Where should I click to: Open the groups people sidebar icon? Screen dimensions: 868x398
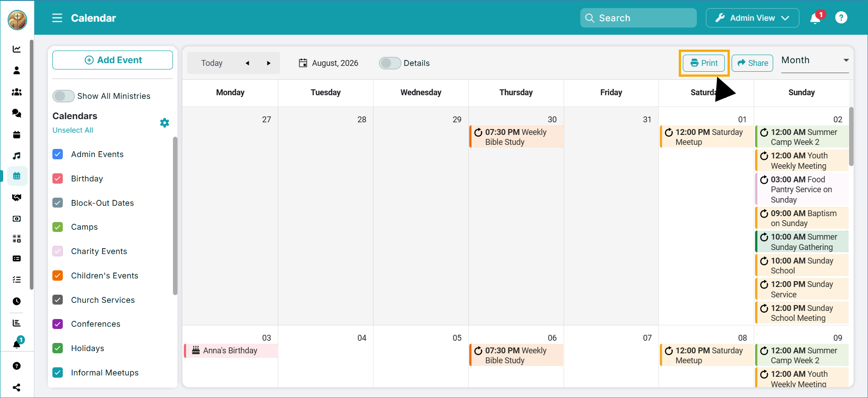click(x=17, y=92)
